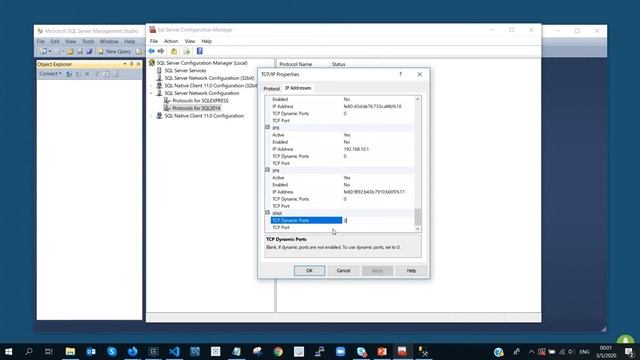Click the Up one level folder icon
640x360 pixels.
point(174,51)
